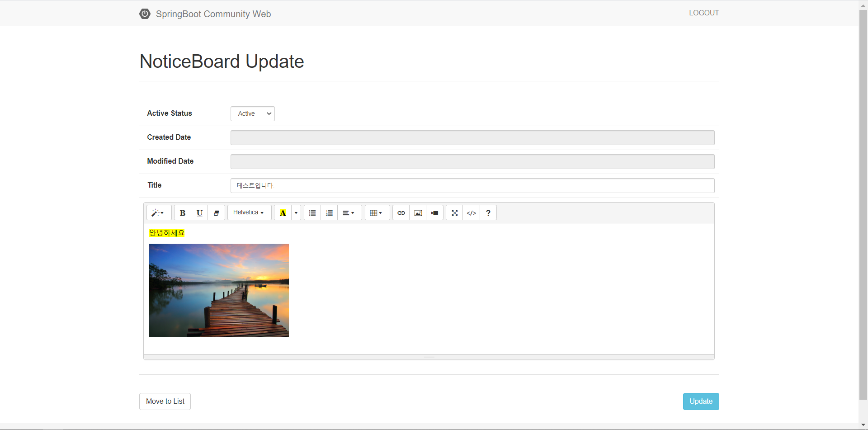Toggle bold formatting in editor toolbar

point(183,213)
